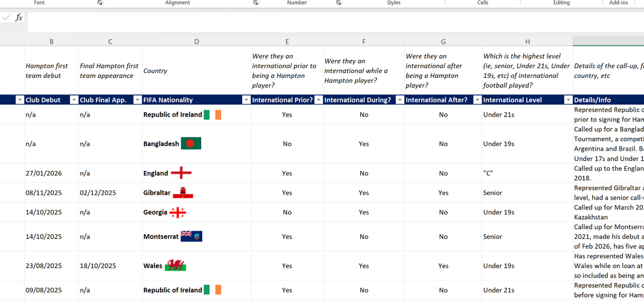Screen dimensions: 644x305
Task: Select the England flag image
Action: (x=181, y=173)
